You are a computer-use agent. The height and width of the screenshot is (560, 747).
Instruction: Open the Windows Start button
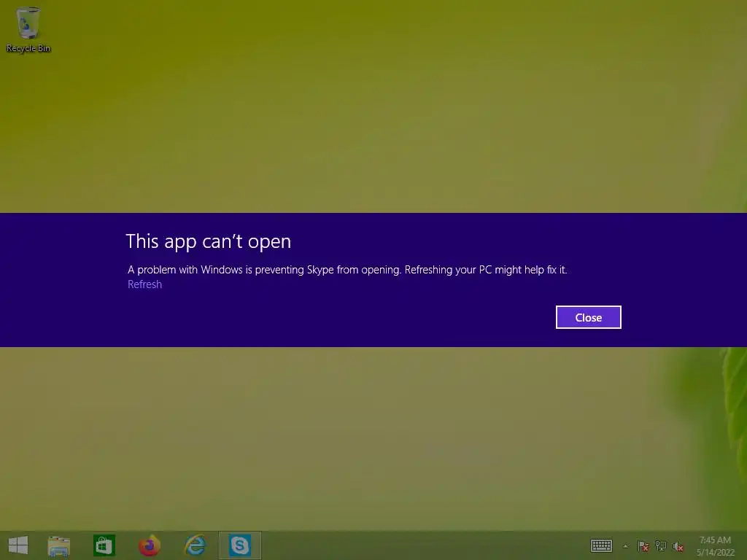pos(18,545)
